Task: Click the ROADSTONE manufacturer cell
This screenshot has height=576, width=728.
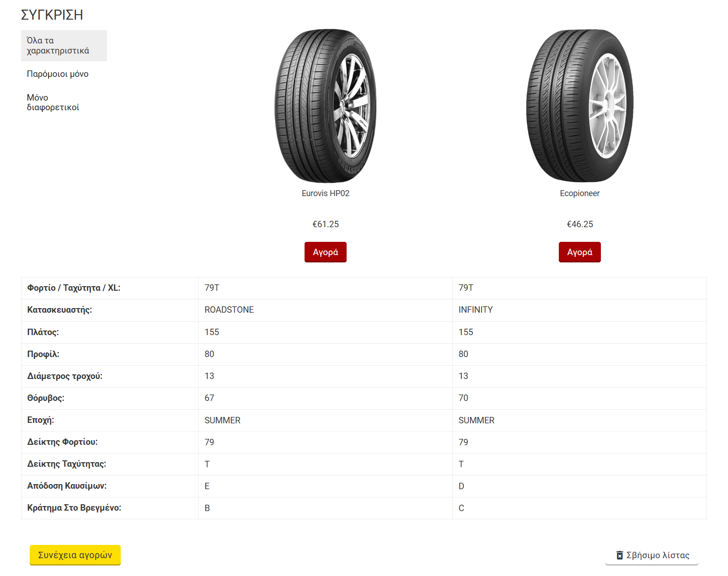Action: (x=229, y=310)
